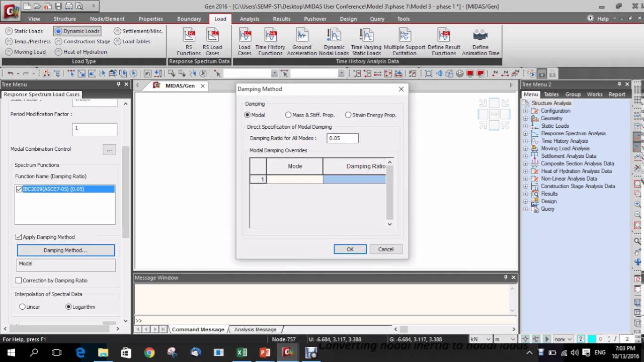Expand Time History Analysis tree node
644x362 pixels.
[525, 141]
